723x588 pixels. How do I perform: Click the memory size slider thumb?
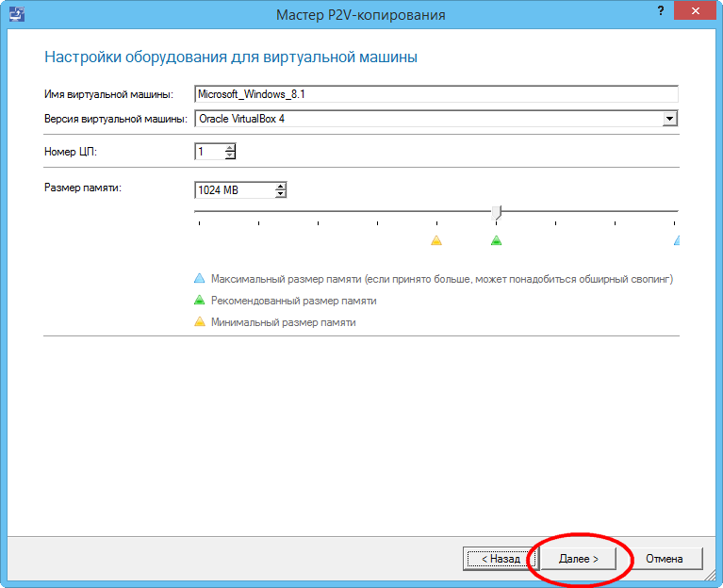[x=496, y=212]
